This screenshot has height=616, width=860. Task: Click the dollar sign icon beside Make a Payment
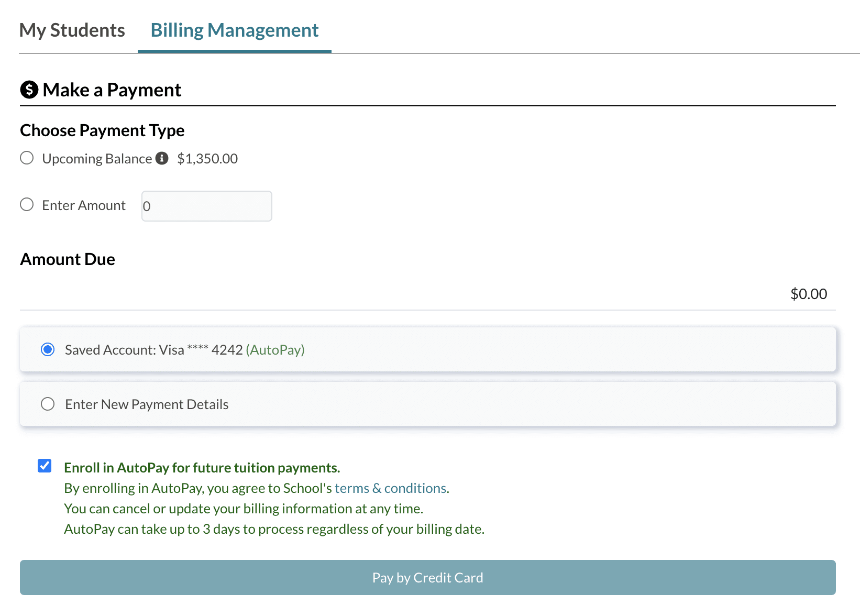(x=29, y=90)
